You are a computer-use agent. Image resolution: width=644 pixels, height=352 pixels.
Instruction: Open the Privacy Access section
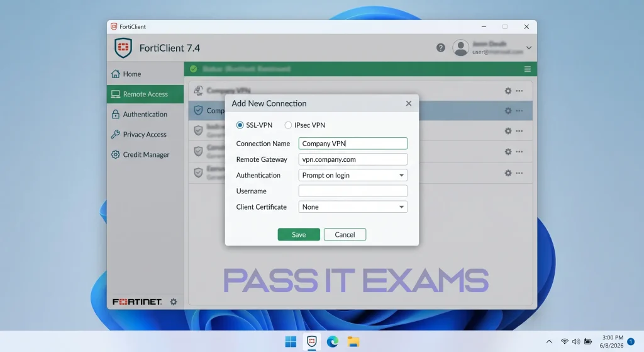point(145,135)
